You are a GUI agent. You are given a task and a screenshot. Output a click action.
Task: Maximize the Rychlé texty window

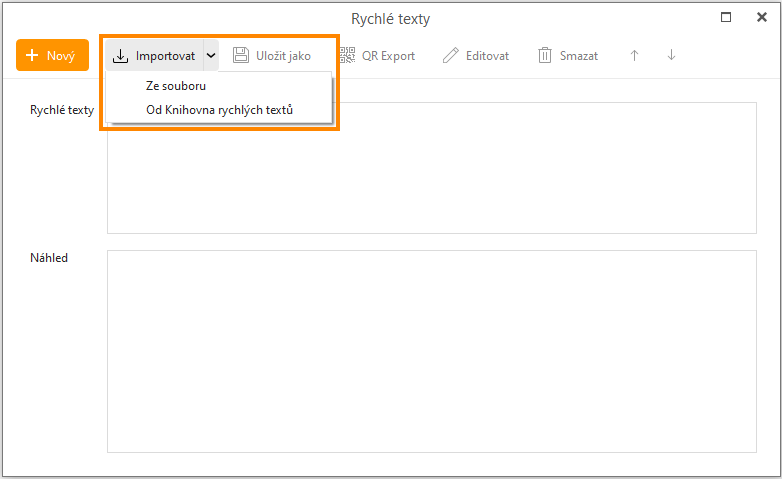point(727,17)
